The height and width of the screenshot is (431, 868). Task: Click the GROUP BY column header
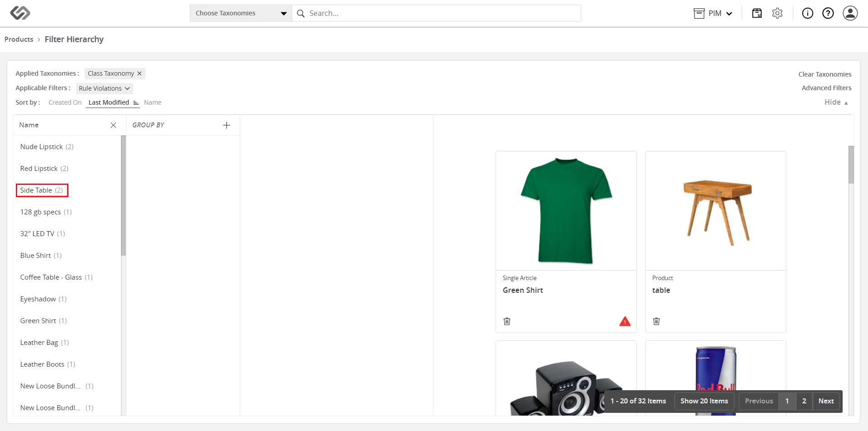click(x=148, y=125)
